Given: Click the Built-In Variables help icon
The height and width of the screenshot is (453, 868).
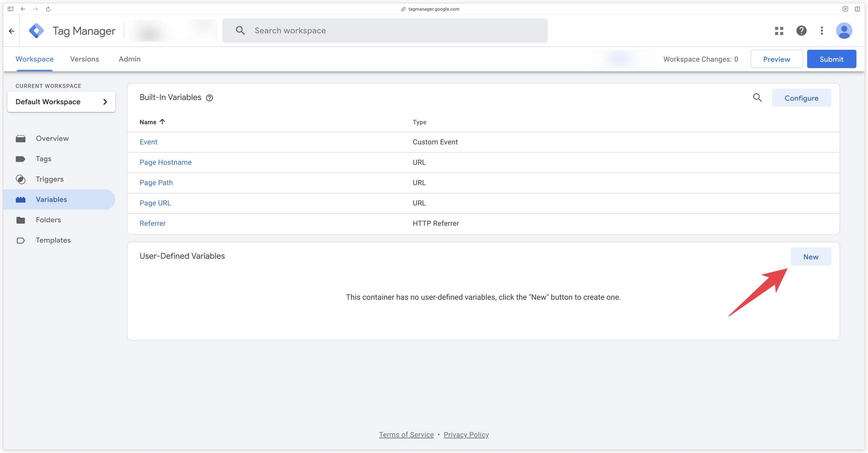Looking at the screenshot, I should tap(209, 98).
